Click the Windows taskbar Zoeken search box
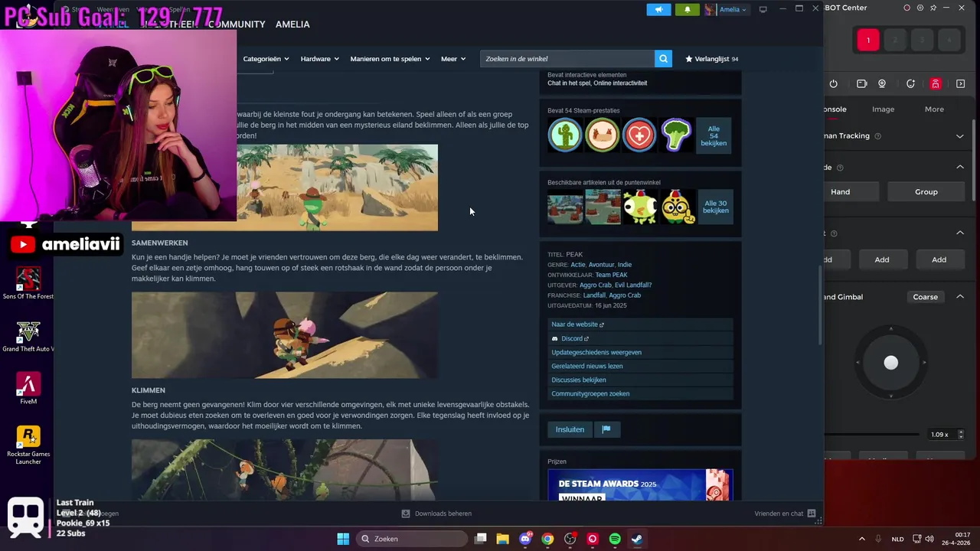 [x=413, y=539]
